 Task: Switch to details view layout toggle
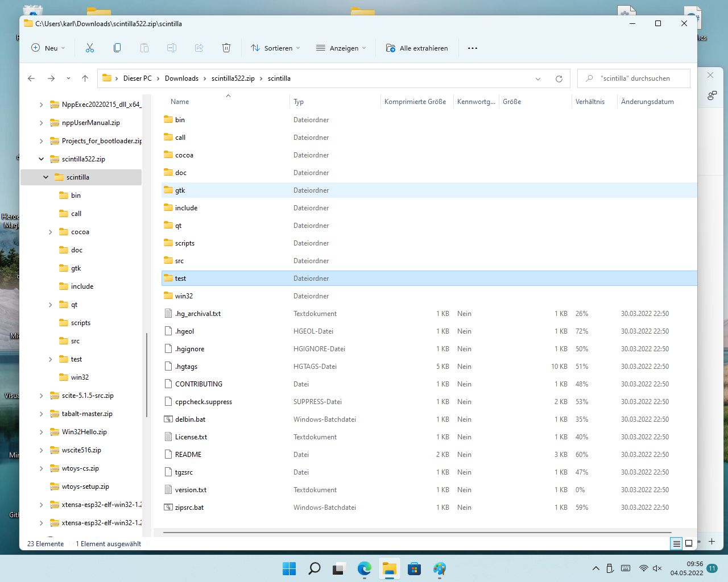tap(676, 543)
